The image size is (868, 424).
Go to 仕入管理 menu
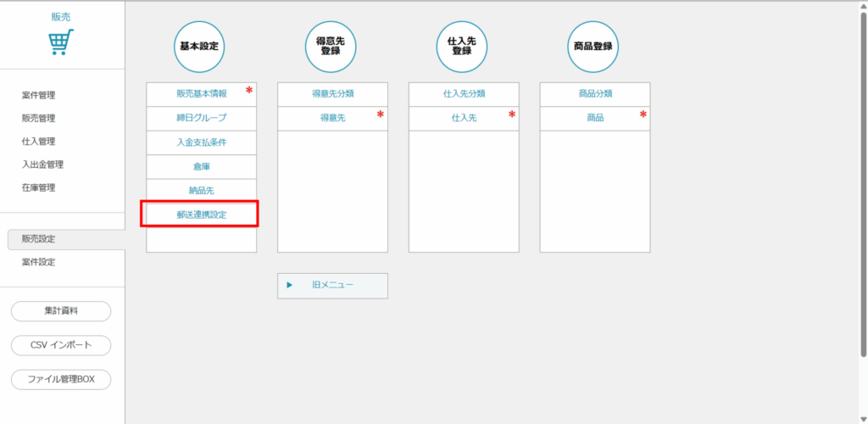pyautogui.click(x=39, y=142)
